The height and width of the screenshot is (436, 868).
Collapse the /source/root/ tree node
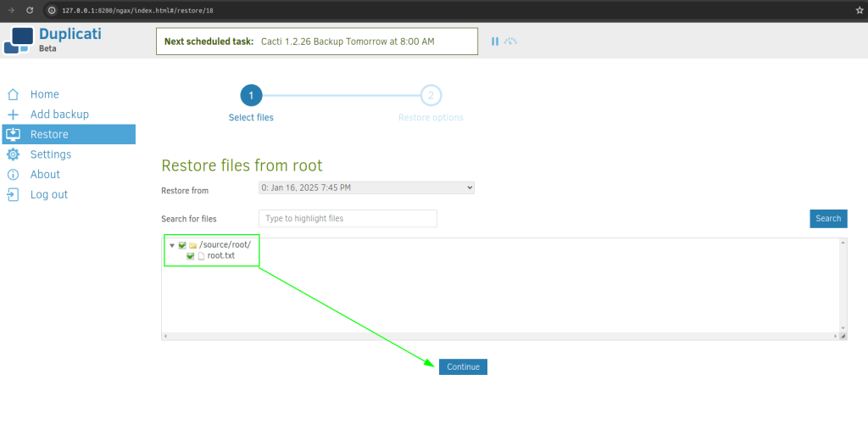[x=172, y=245]
